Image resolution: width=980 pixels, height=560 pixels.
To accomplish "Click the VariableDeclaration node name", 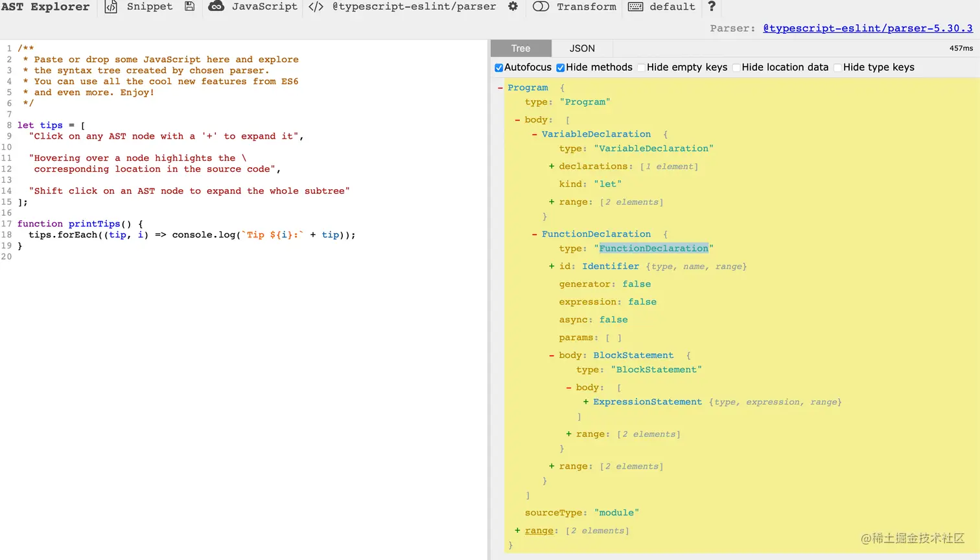I will (596, 134).
